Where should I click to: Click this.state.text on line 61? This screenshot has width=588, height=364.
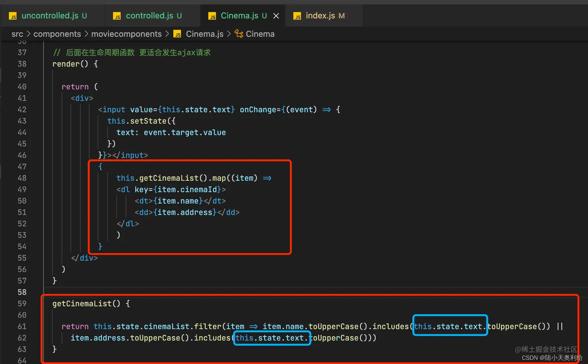(x=448, y=327)
